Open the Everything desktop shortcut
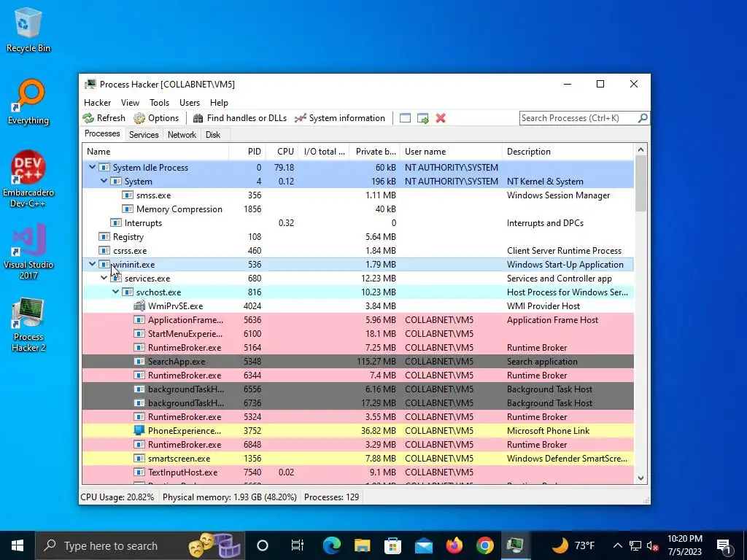This screenshot has height=560, width=747. tap(28, 102)
